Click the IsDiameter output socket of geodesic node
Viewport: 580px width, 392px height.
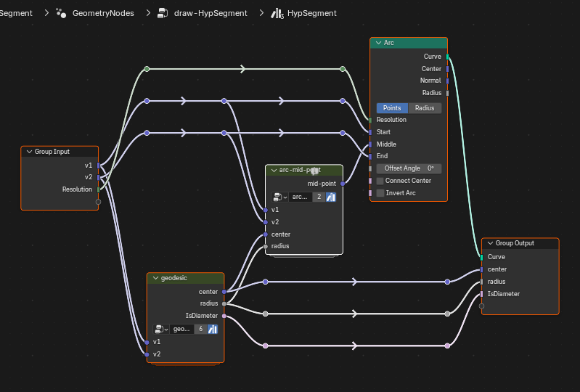224,316
